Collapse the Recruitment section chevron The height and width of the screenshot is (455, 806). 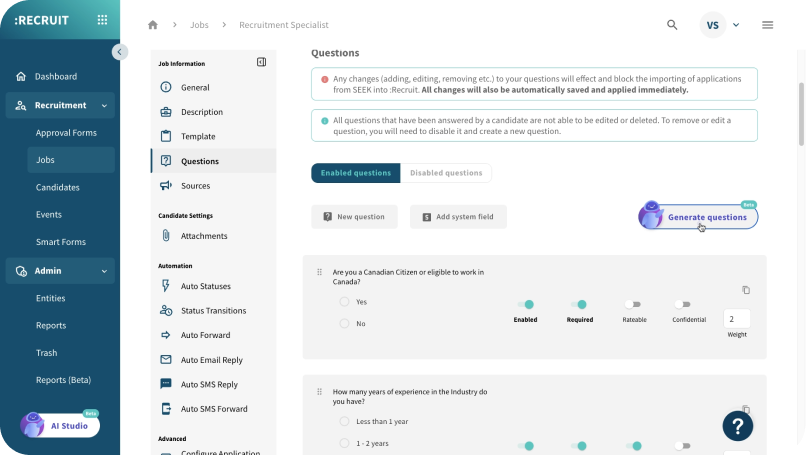(104, 105)
